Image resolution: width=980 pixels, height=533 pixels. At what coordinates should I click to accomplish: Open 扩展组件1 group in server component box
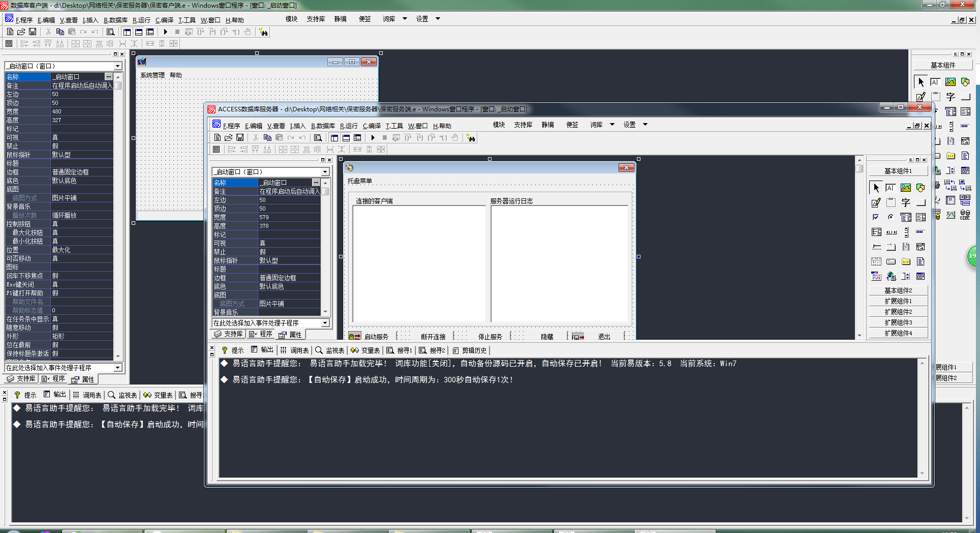(898, 301)
